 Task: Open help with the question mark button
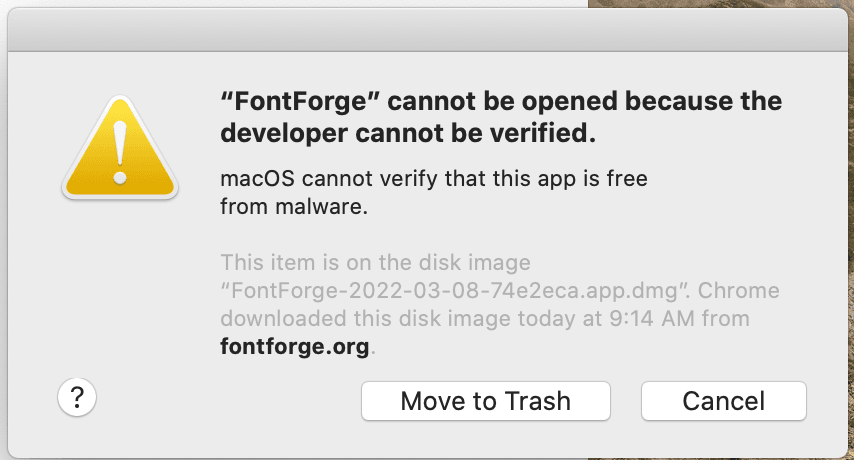pos(77,397)
